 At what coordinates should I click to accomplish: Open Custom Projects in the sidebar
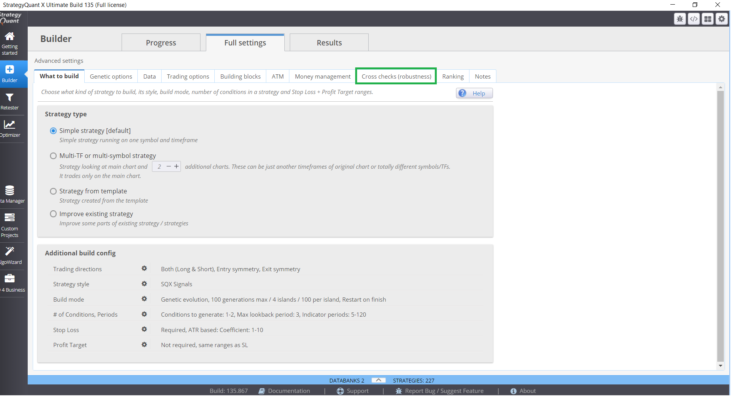pos(10,225)
